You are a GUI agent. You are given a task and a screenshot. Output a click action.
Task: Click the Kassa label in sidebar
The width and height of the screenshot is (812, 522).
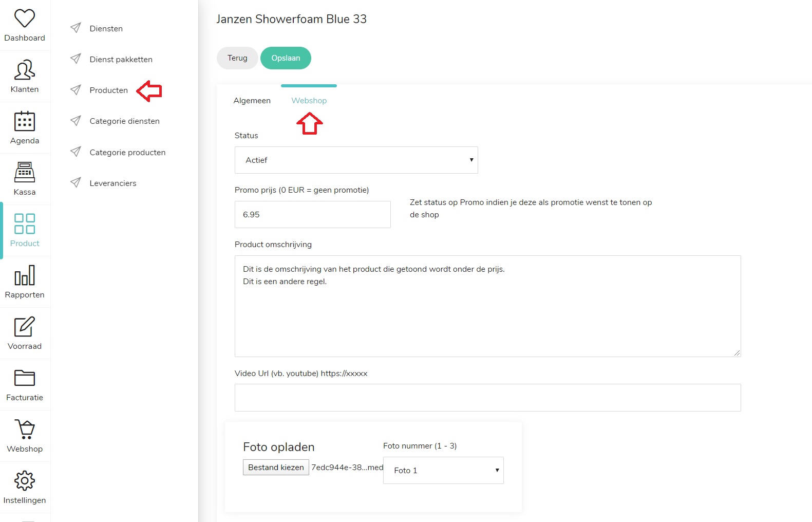(25, 192)
